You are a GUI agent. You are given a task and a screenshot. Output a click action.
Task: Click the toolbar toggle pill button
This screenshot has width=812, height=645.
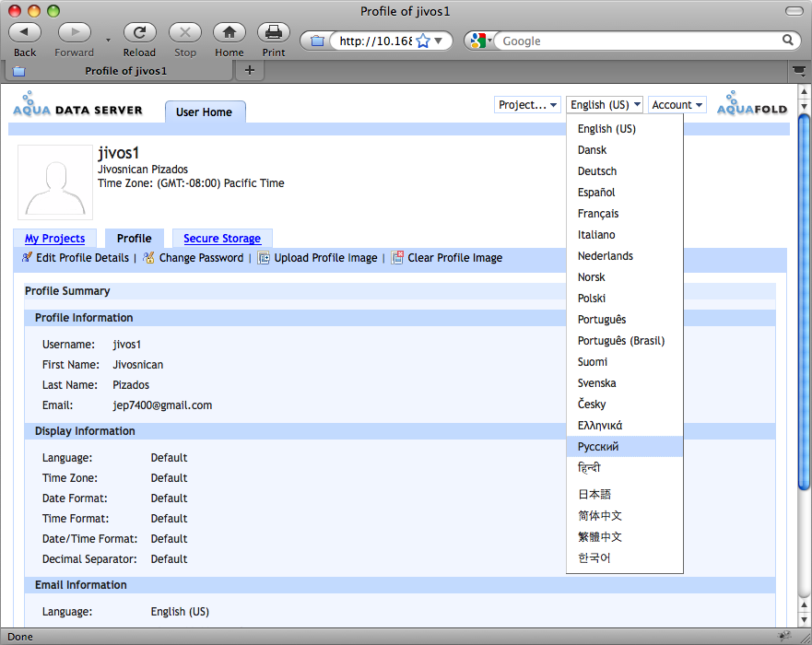(794, 11)
